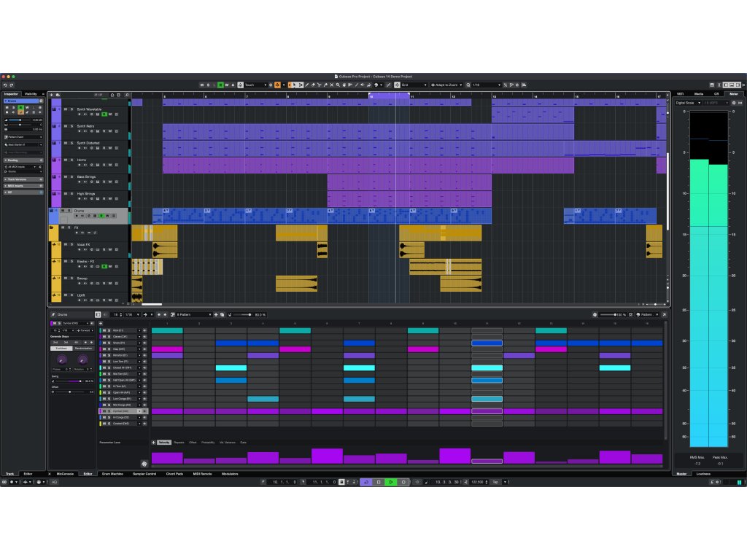Switch to the Loudness tab in meter panel
747x560 pixels.
tap(704, 474)
